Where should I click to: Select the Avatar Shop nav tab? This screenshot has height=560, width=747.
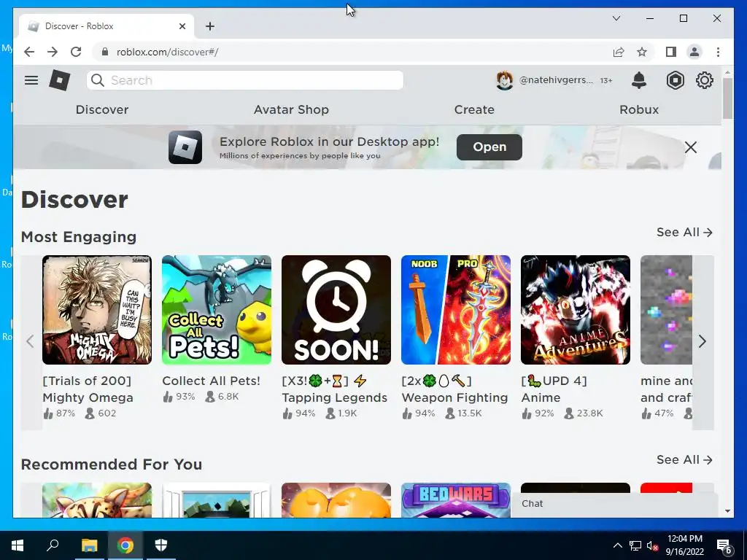tap(291, 109)
